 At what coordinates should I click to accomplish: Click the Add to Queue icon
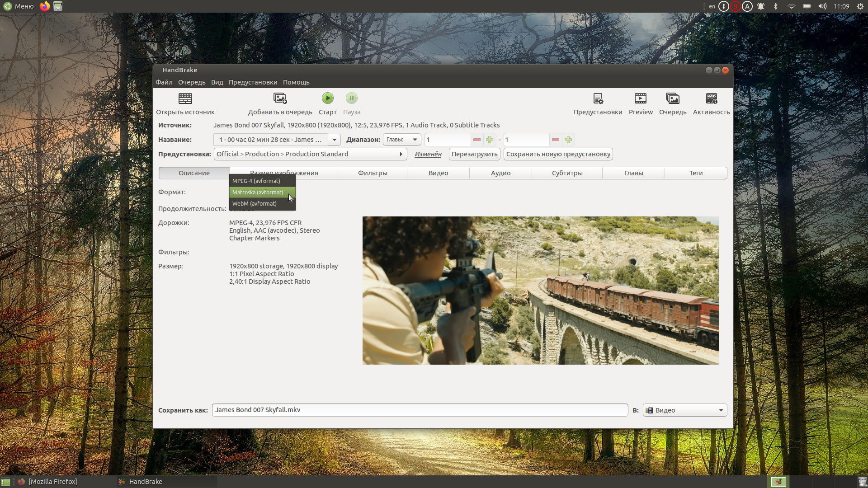click(280, 98)
